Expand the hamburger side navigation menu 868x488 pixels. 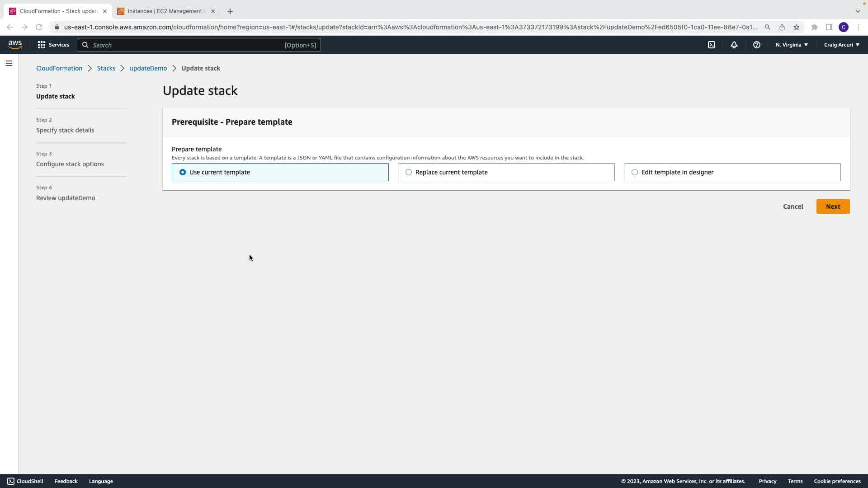pos(9,63)
